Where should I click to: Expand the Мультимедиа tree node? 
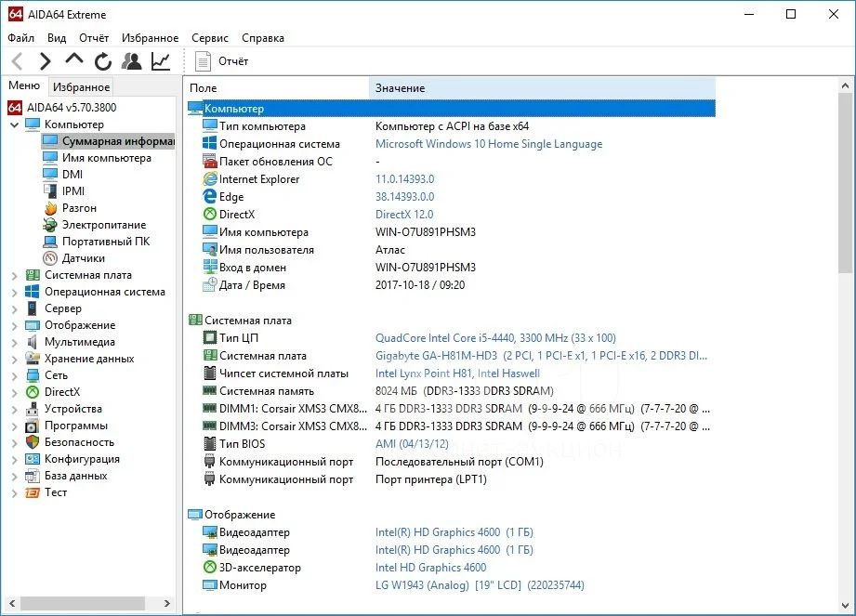pos(15,343)
